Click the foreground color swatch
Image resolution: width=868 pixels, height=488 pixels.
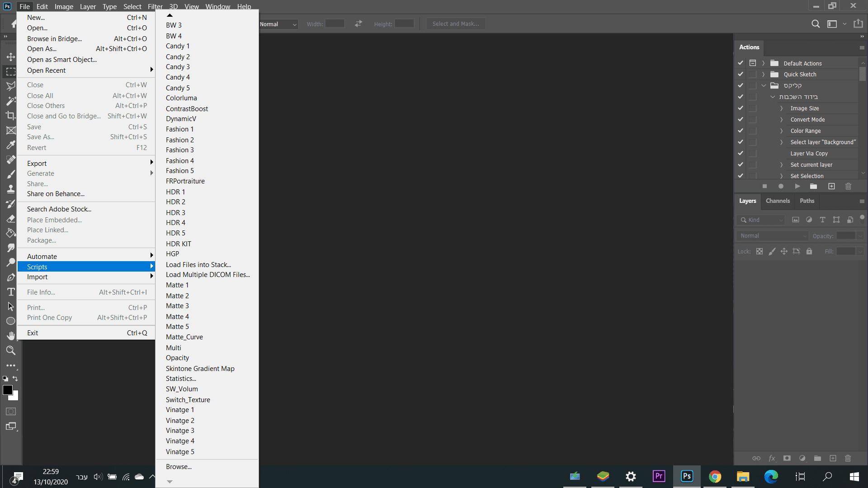8,390
